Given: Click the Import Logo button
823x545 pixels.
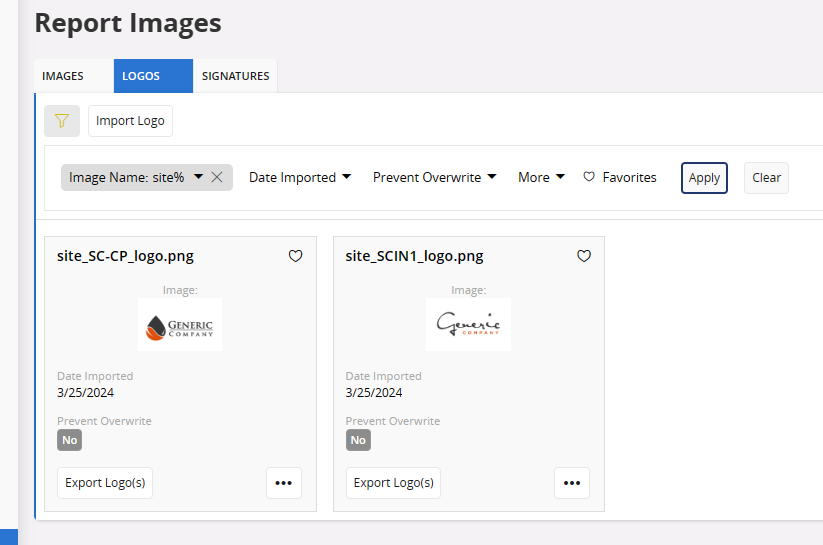Looking at the screenshot, I should click(130, 121).
